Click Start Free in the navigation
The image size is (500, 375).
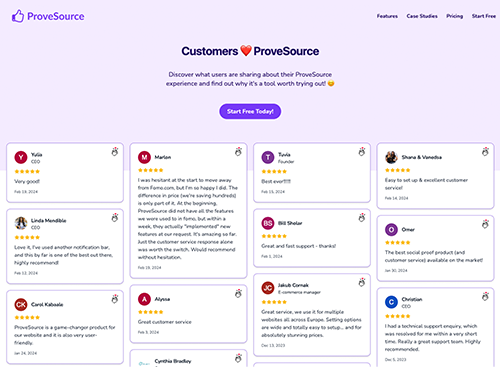click(484, 16)
